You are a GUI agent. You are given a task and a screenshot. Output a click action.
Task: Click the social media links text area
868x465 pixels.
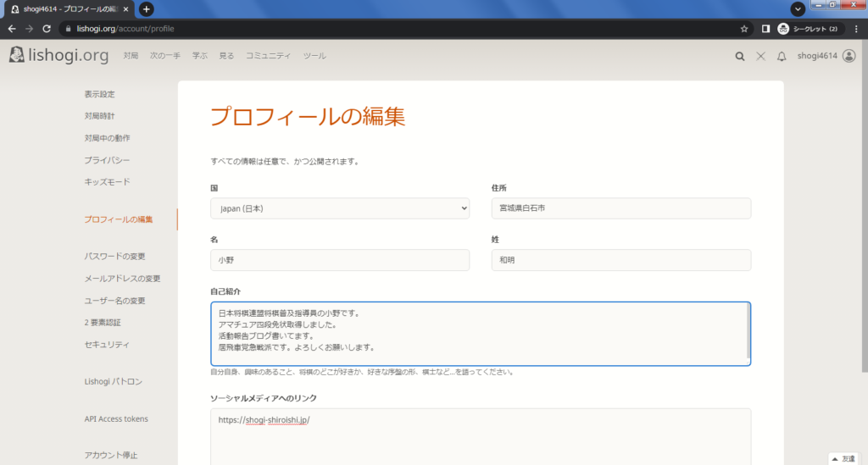tap(481, 437)
